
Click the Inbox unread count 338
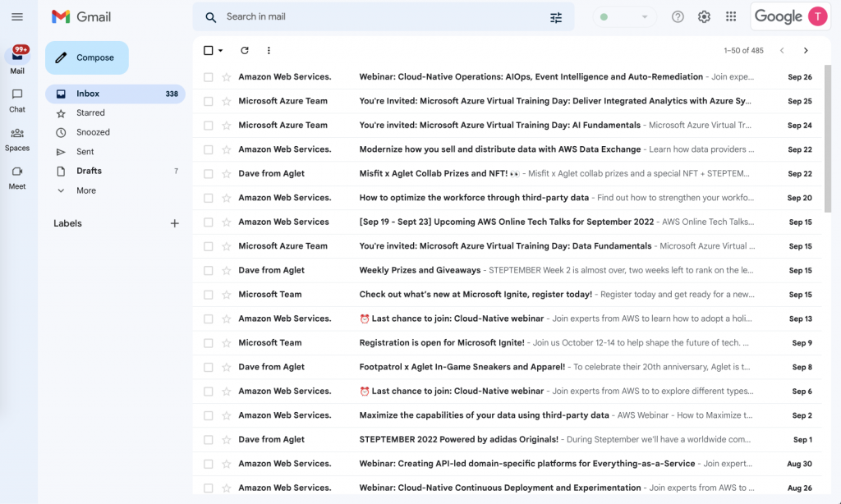pos(172,94)
